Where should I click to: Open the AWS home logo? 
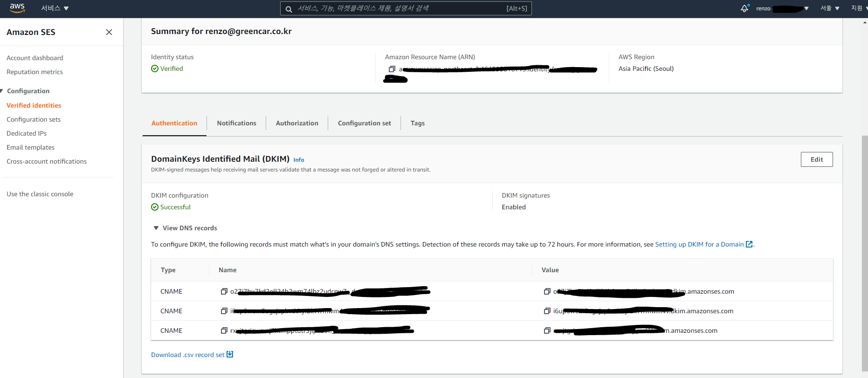17,8
